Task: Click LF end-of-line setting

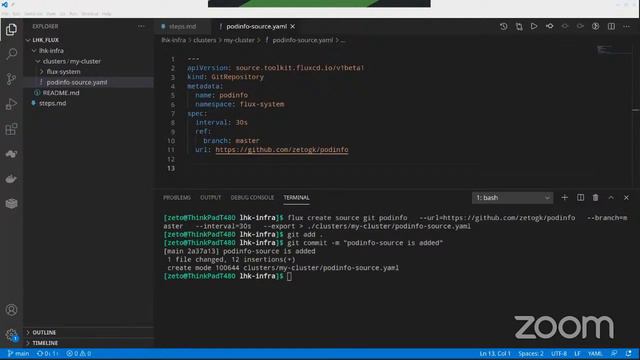Action: pos(577,353)
